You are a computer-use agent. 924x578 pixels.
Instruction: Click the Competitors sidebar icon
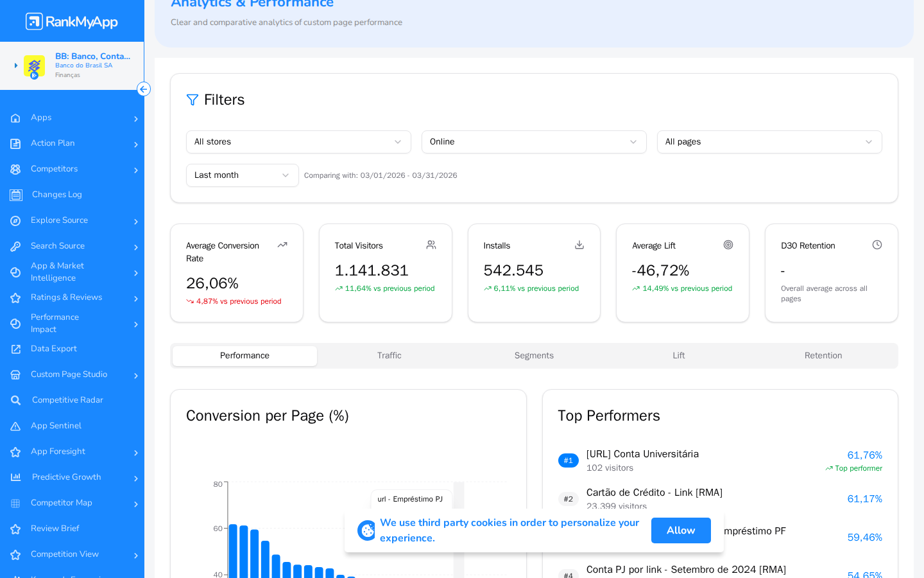click(15, 169)
